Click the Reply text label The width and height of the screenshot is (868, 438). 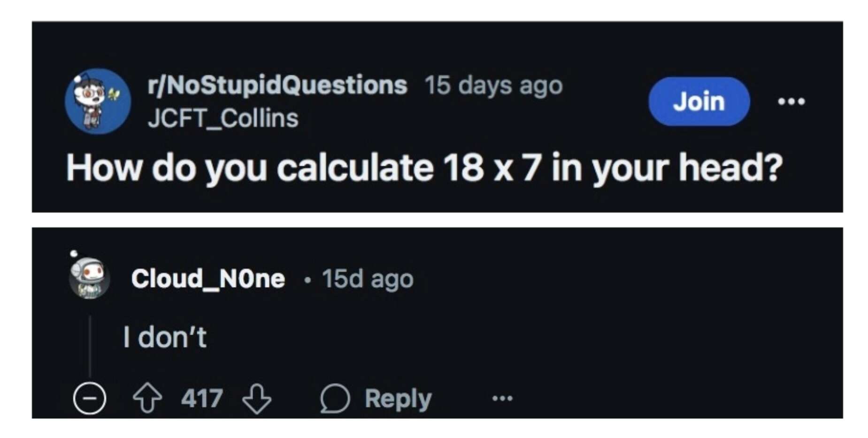coord(398,399)
